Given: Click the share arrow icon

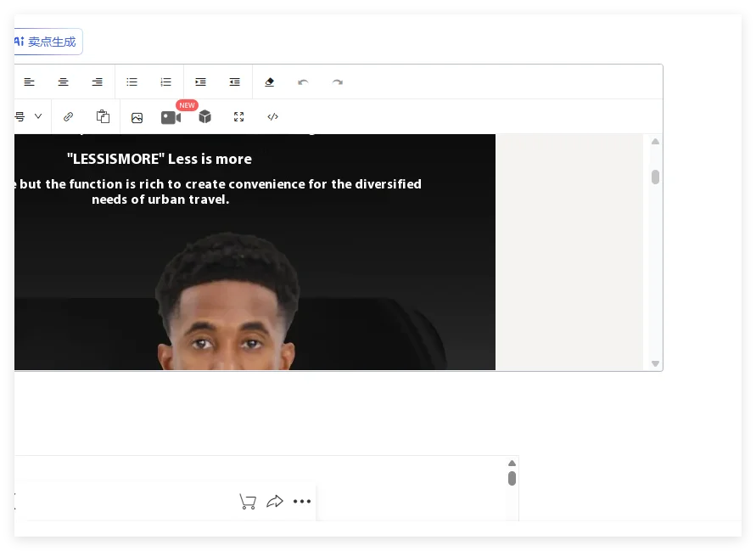Looking at the screenshot, I should [x=275, y=501].
